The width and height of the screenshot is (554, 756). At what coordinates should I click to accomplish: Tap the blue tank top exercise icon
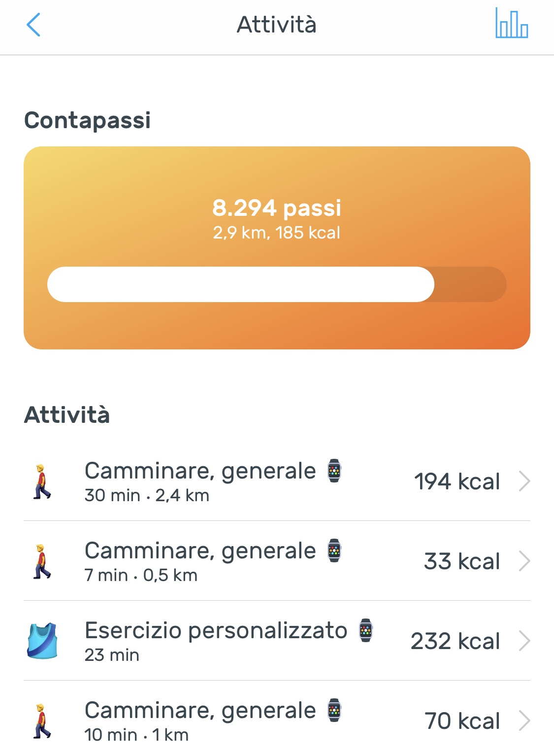(42, 641)
